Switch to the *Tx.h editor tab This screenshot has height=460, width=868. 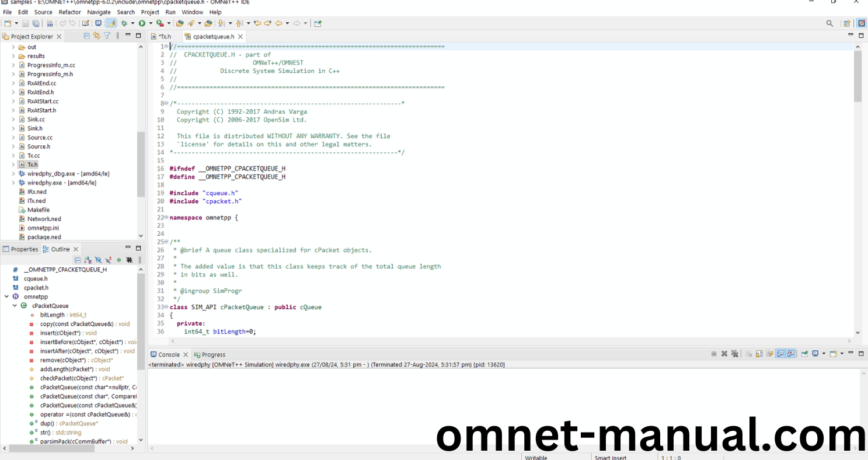click(164, 36)
